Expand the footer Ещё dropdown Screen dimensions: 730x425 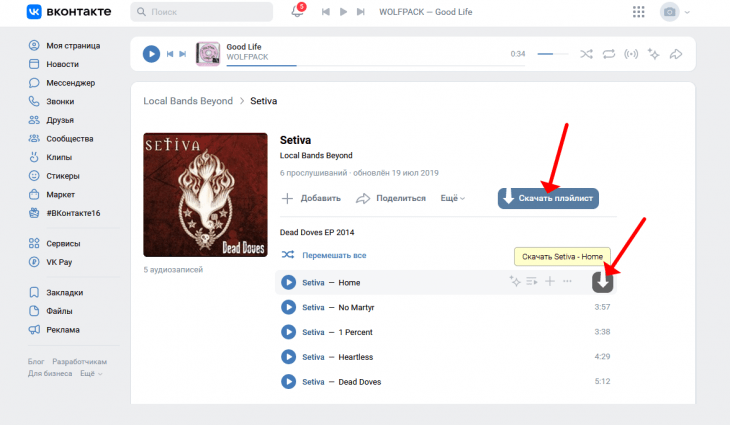[x=91, y=373]
